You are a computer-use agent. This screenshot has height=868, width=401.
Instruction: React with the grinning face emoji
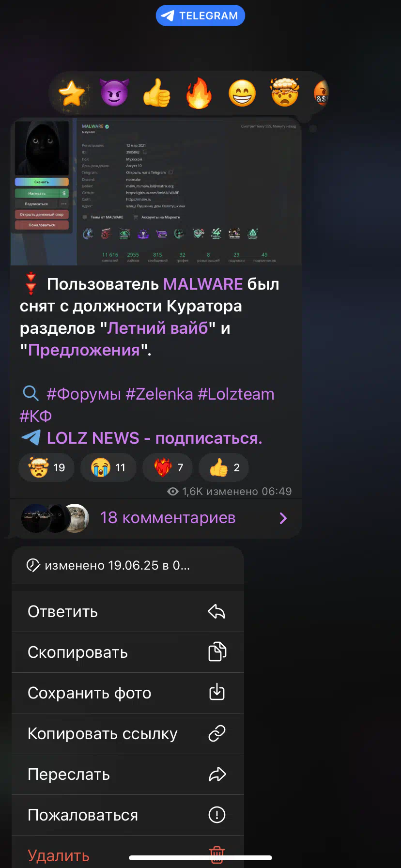[x=242, y=93]
